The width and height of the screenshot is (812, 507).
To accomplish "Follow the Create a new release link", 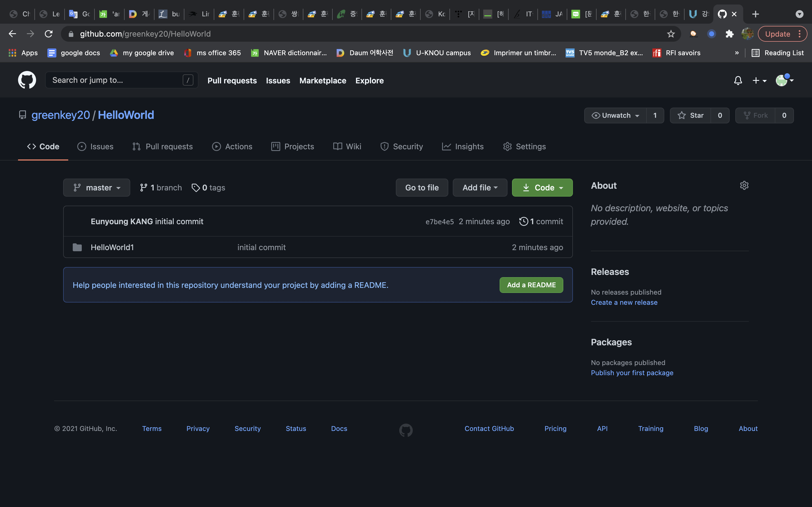I will [624, 303].
